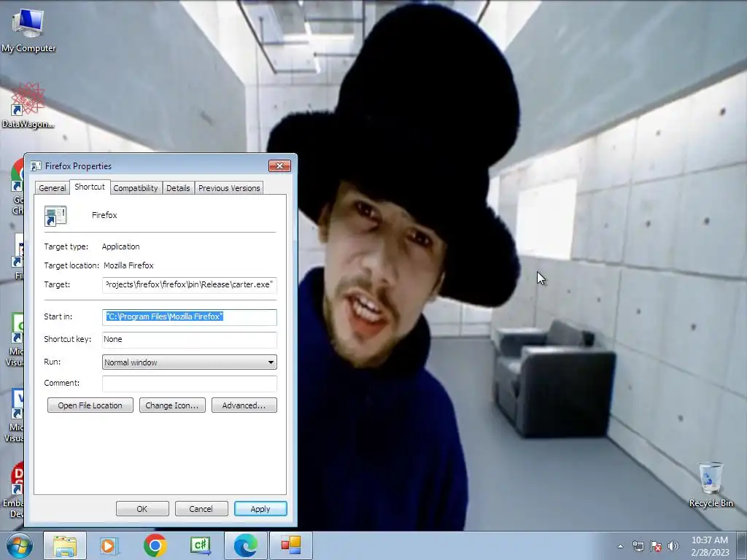Open the colored squares taskbar application

click(x=290, y=545)
